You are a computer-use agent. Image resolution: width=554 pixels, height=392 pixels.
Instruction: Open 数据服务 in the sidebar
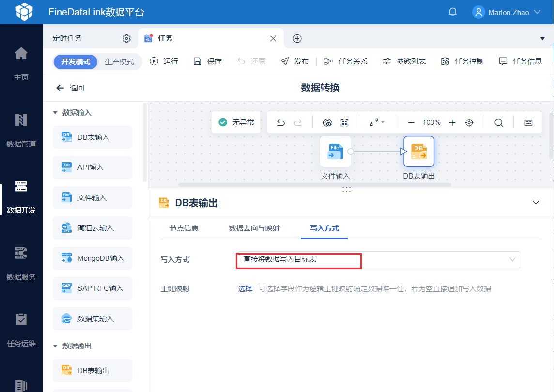point(21,263)
